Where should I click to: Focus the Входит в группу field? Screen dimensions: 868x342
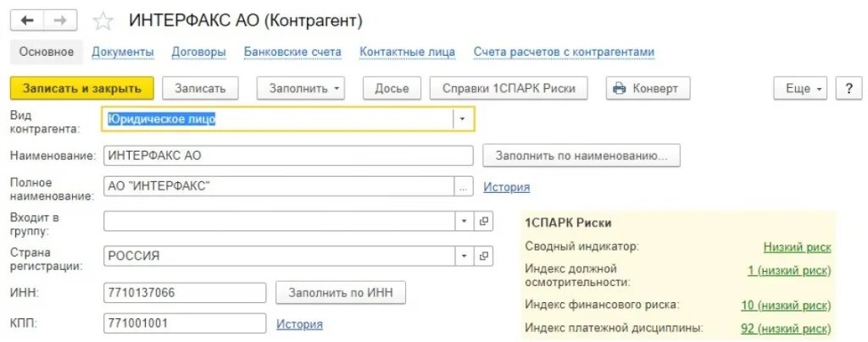pos(279,221)
